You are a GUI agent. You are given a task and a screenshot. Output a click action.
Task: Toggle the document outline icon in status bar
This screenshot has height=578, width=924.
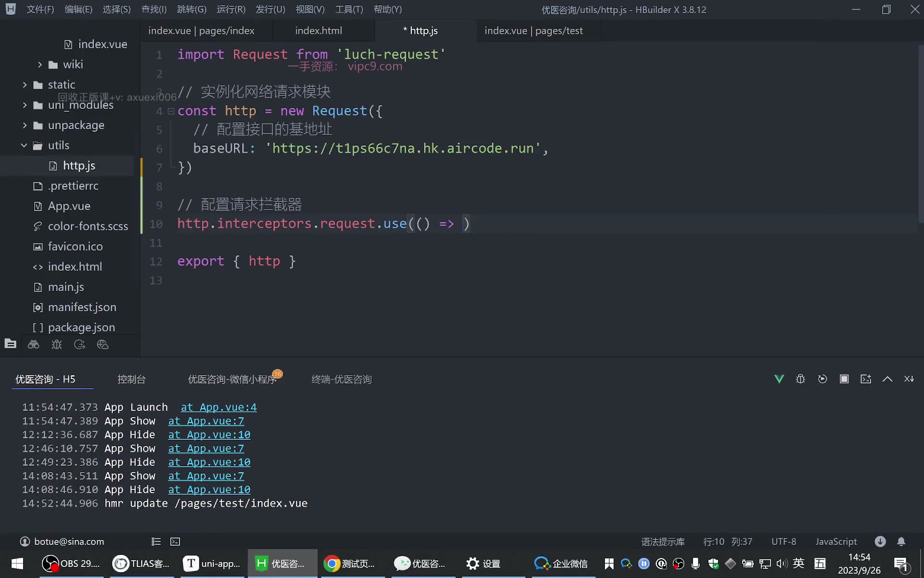[156, 541]
